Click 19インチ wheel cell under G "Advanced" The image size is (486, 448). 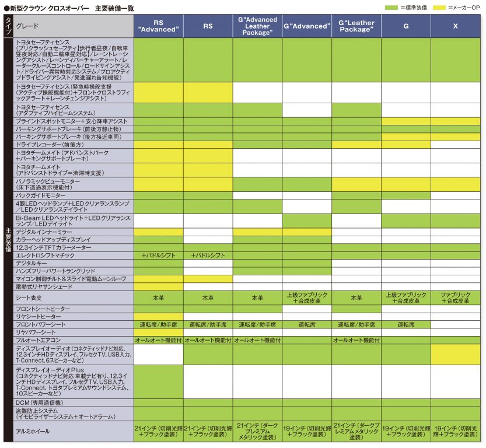coord(307,431)
